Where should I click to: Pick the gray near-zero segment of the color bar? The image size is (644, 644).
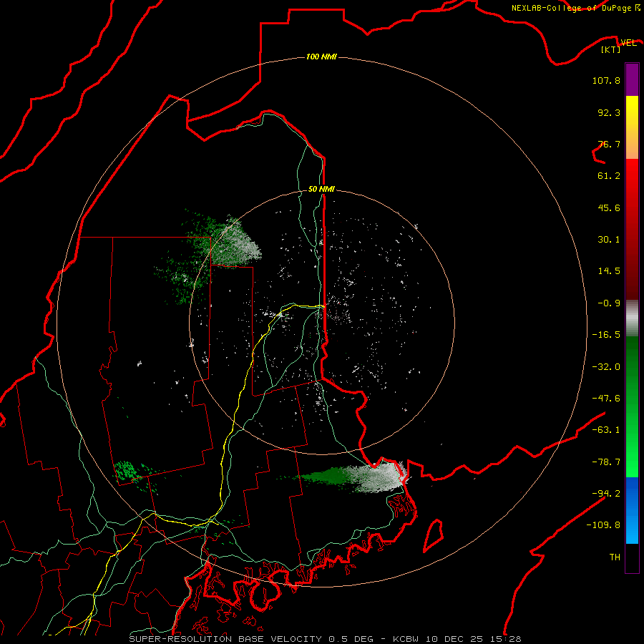[x=632, y=318]
